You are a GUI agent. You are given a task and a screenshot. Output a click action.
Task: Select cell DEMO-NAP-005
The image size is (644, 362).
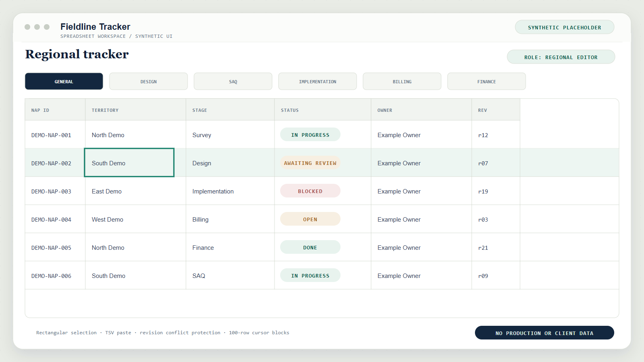pyautogui.click(x=55, y=247)
